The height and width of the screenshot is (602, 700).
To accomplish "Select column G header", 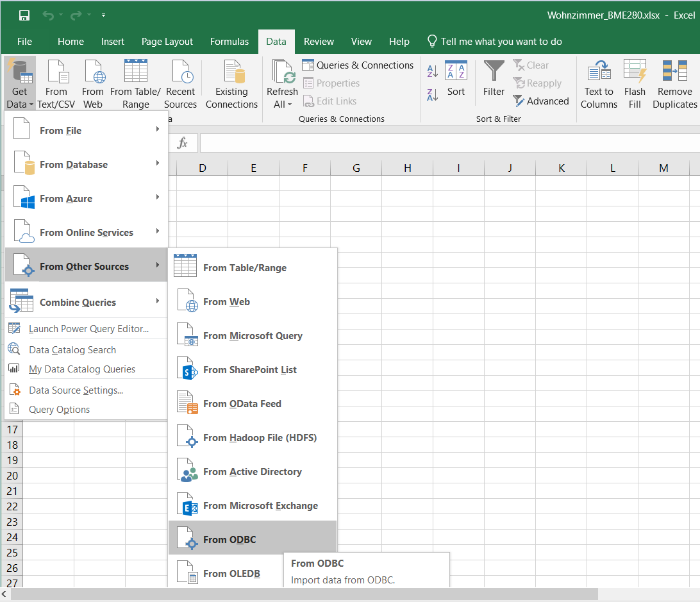I will [x=356, y=168].
